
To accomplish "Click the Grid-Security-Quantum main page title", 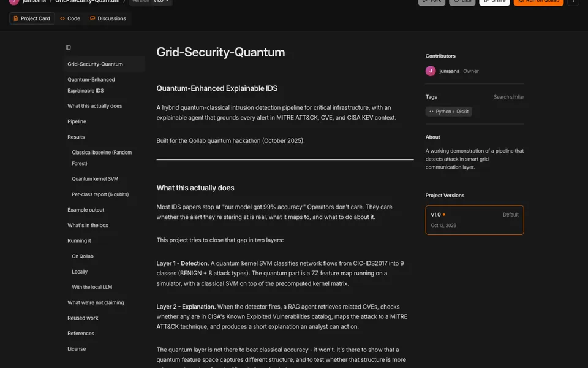I will pos(221,52).
